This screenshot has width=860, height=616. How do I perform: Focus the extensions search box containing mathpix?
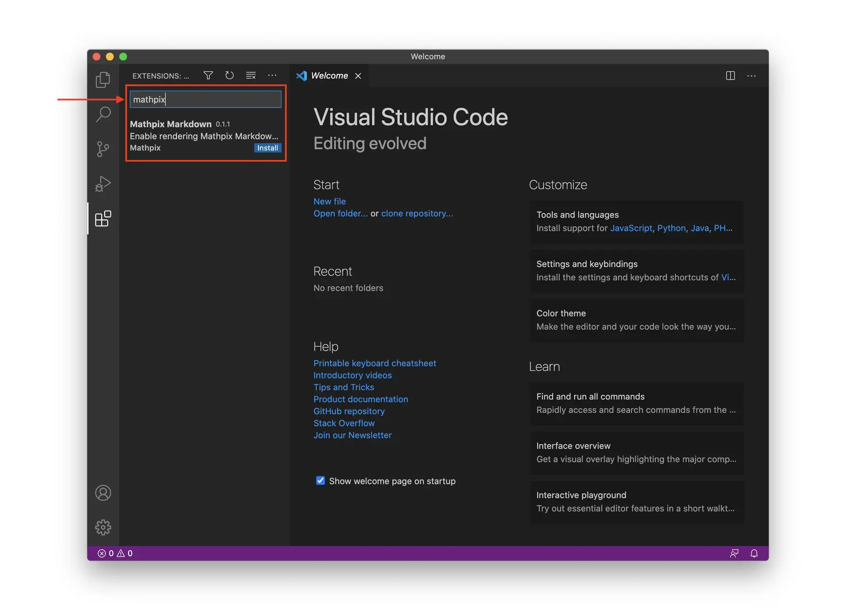[x=205, y=99]
